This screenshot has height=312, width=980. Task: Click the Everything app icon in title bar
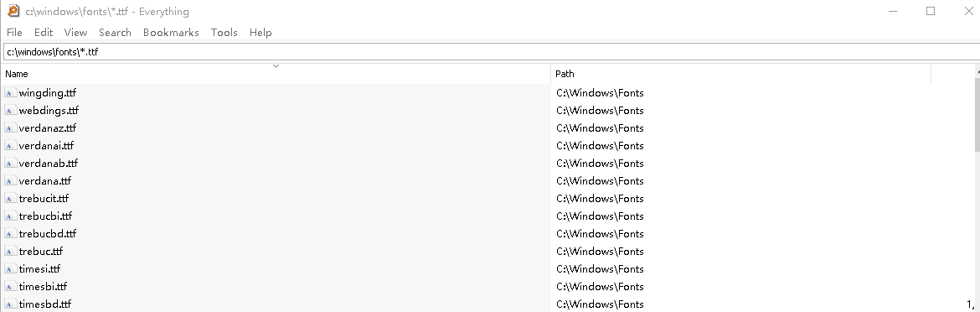[x=13, y=11]
